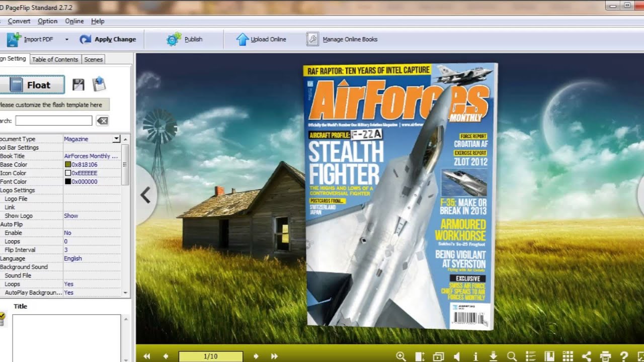Image resolution: width=644 pixels, height=362 pixels.
Task: Click the Publish button
Action: (185, 39)
